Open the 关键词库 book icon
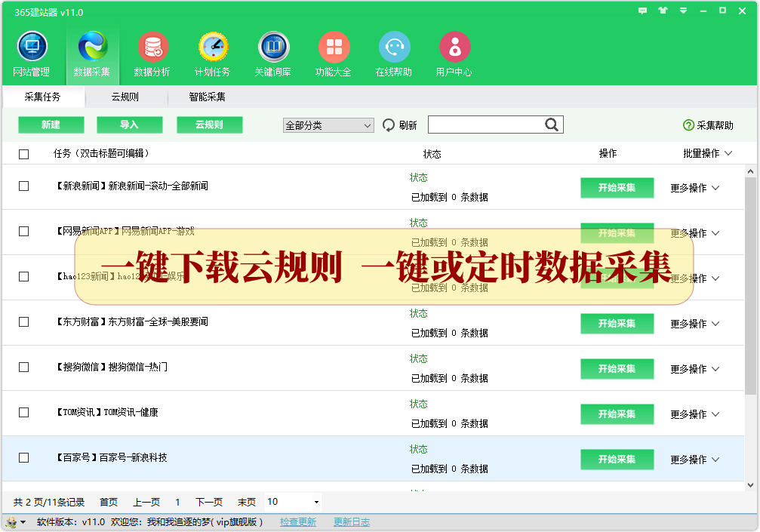This screenshot has height=532, width=760. 273,47
